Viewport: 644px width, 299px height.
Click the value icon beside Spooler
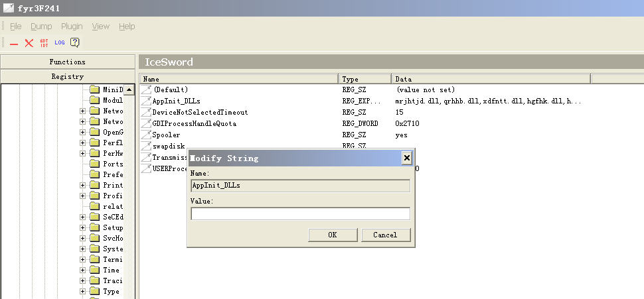146,135
